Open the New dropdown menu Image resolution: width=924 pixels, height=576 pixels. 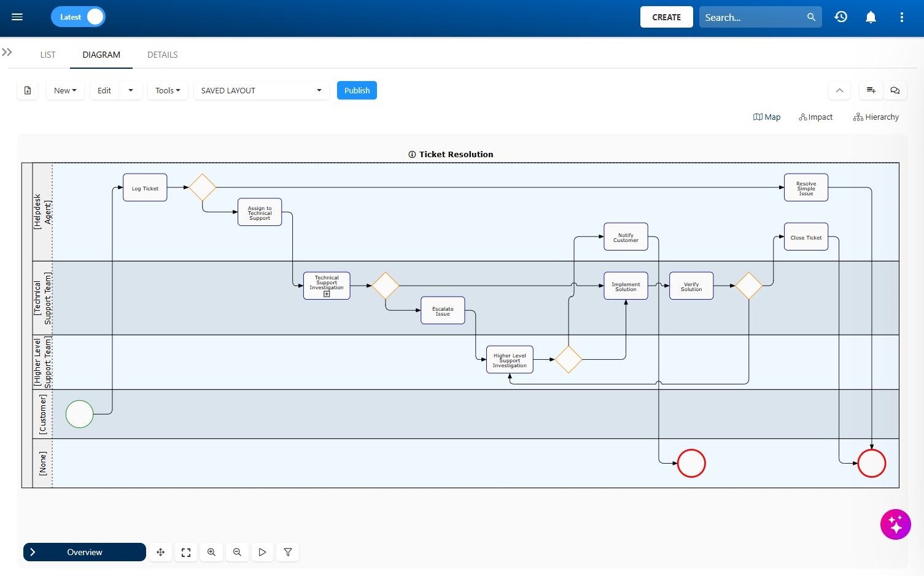[x=65, y=90]
